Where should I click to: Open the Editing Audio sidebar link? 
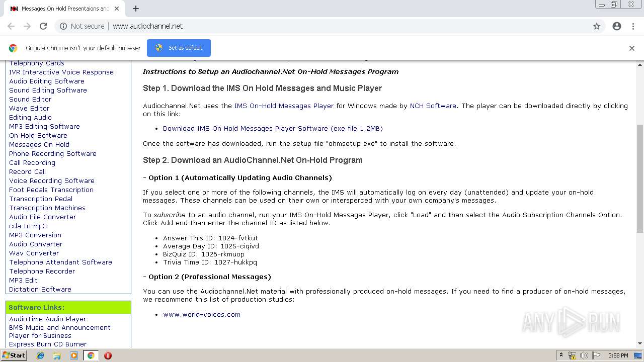[30, 117]
